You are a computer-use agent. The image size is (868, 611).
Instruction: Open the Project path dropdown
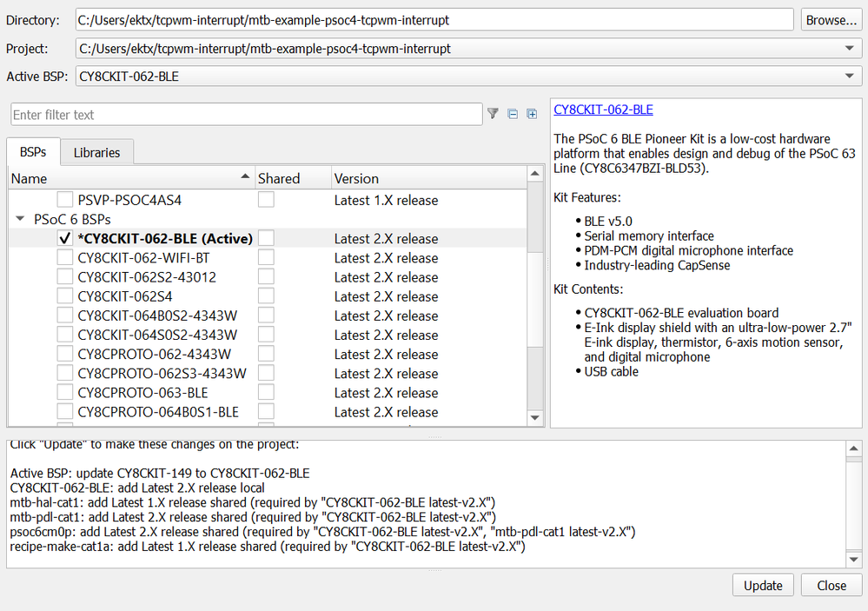click(x=849, y=48)
